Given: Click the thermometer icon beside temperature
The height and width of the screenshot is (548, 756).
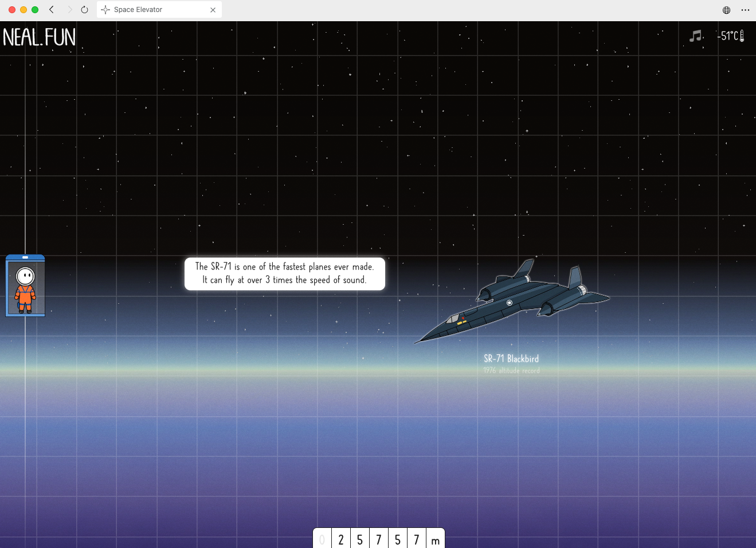Looking at the screenshot, I should click(x=742, y=36).
